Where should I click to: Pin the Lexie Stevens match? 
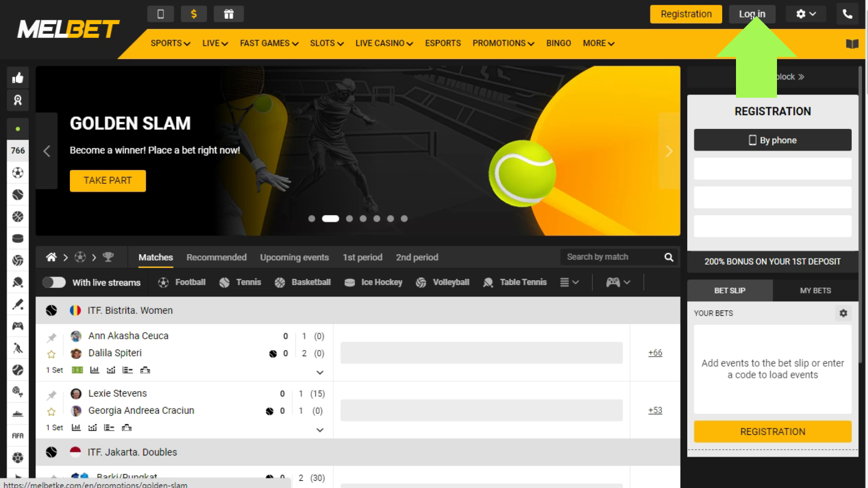tap(51, 395)
